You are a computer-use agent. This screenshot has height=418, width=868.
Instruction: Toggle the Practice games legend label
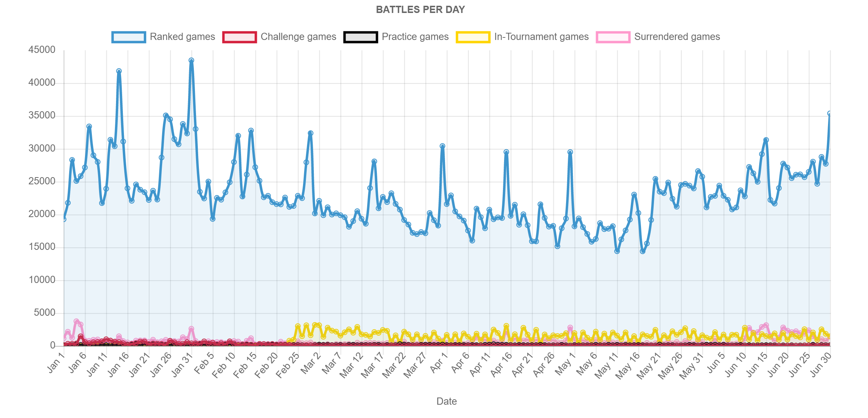pyautogui.click(x=415, y=37)
